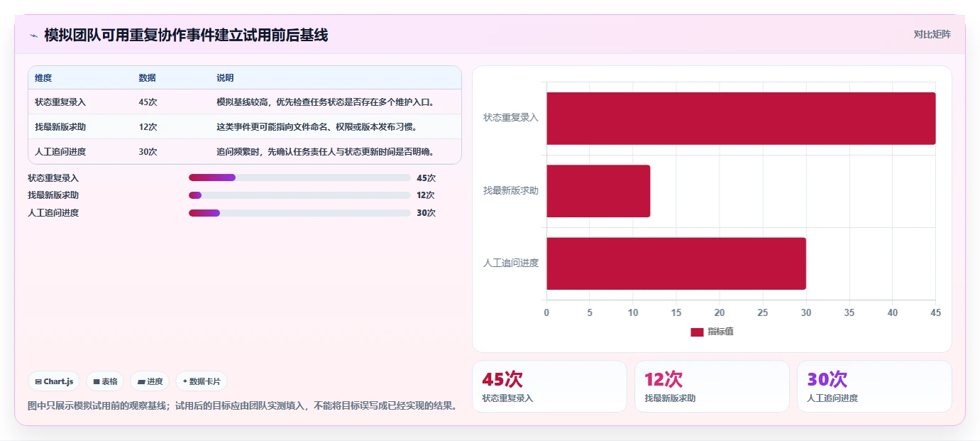Click the 12次 value beside second progress bar
980x441 pixels.
click(426, 195)
